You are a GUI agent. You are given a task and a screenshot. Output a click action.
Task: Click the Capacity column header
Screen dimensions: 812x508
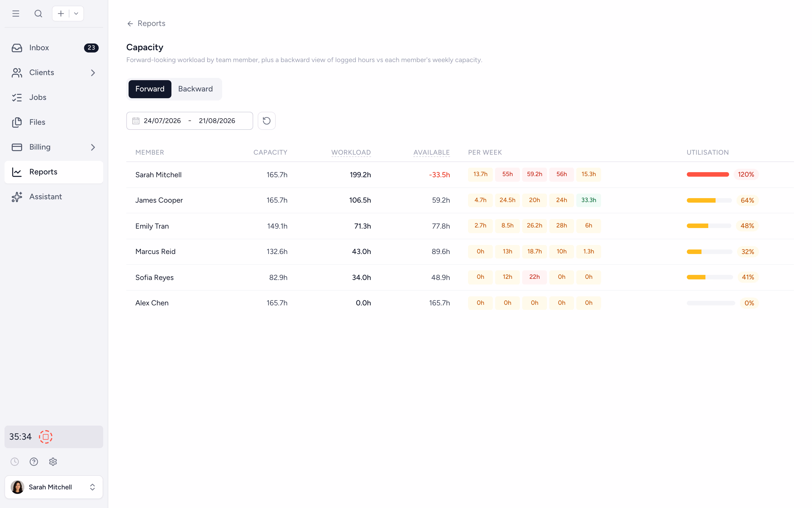pyautogui.click(x=270, y=152)
